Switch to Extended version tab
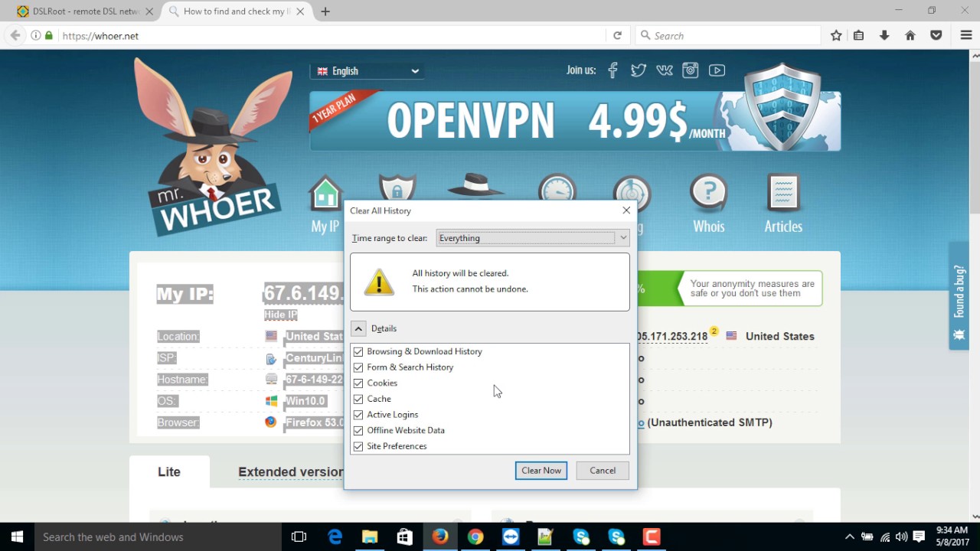The image size is (980, 551). pos(291,472)
